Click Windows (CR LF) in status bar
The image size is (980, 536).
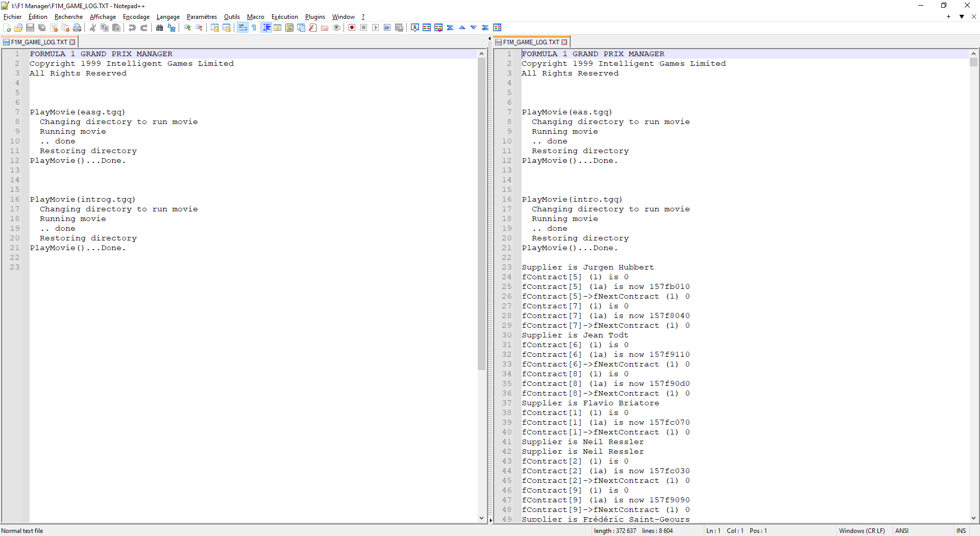(x=862, y=531)
